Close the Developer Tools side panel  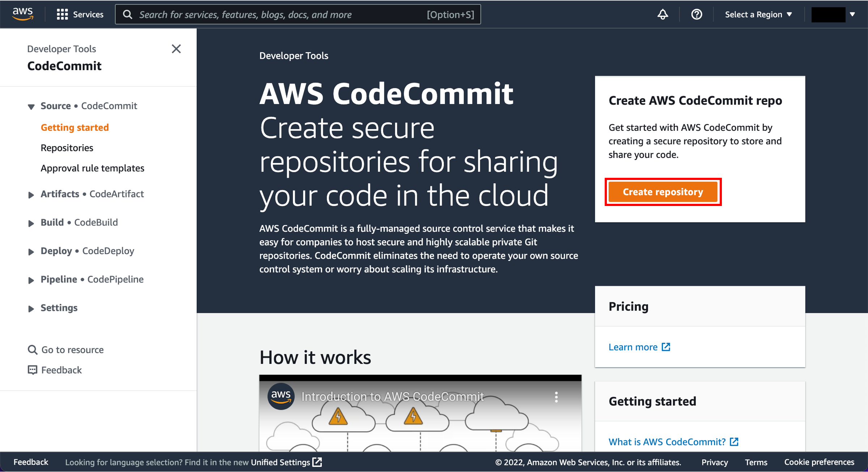pos(176,49)
